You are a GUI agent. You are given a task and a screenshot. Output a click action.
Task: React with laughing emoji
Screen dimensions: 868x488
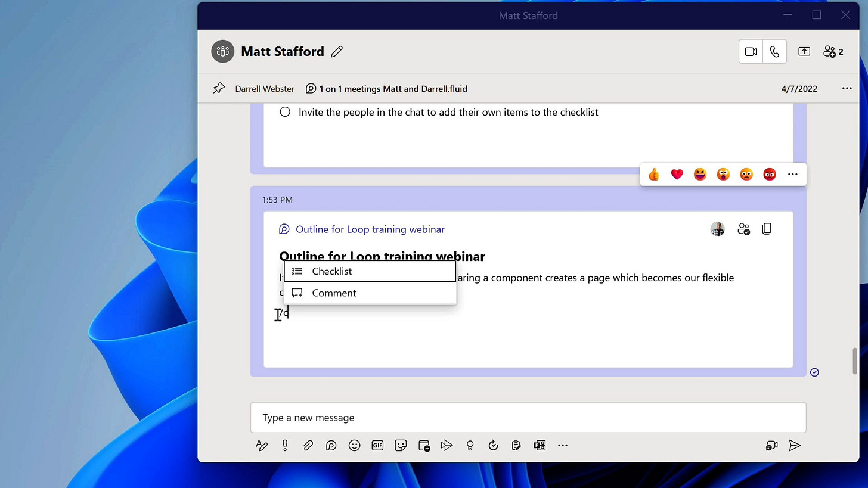coord(700,175)
